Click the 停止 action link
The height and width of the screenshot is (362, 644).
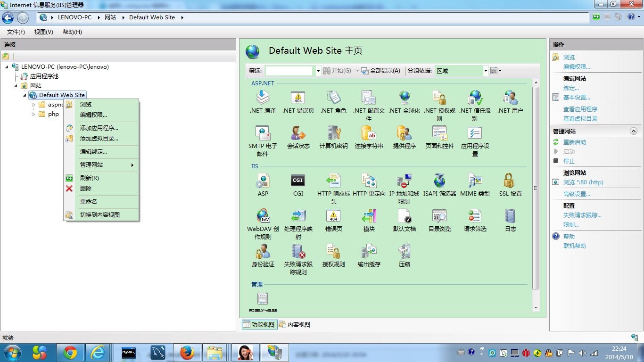click(569, 161)
